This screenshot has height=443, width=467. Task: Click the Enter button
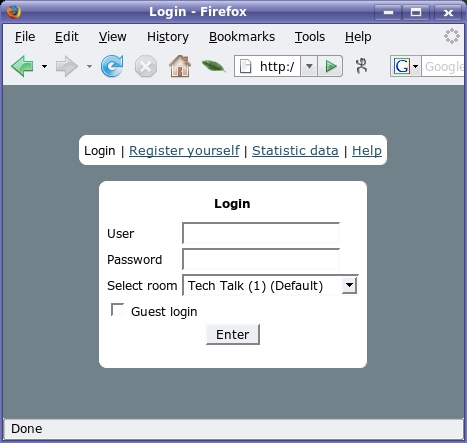233,334
